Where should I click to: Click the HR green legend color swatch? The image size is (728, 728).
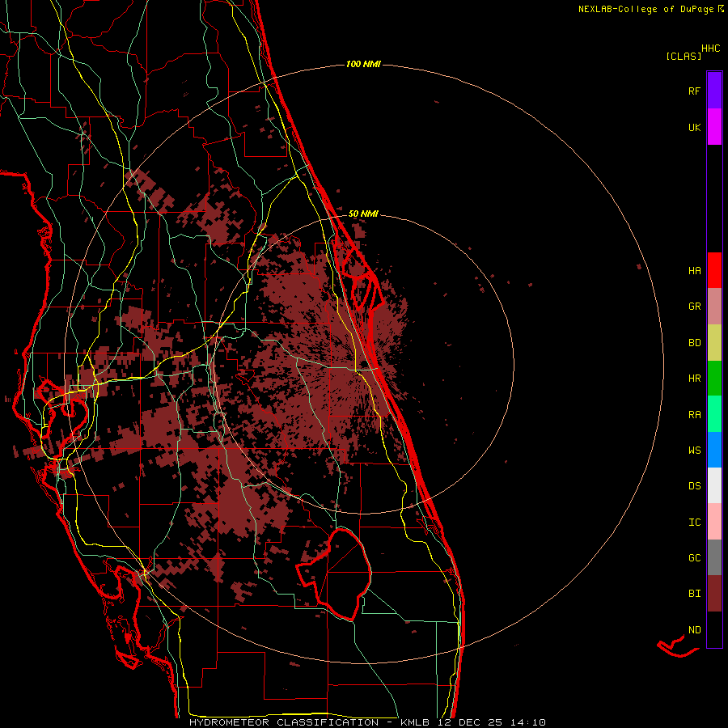pyautogui.click(x=714, y=379)
